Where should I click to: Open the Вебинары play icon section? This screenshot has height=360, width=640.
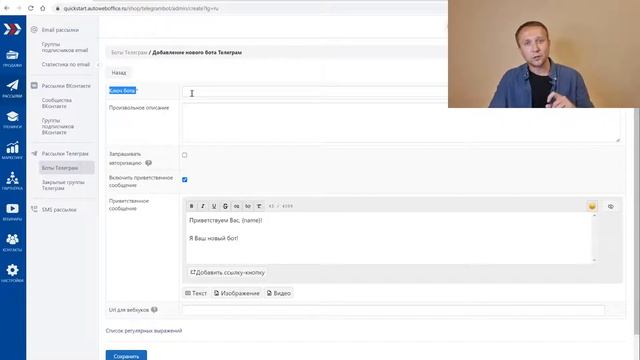[12, 212]
